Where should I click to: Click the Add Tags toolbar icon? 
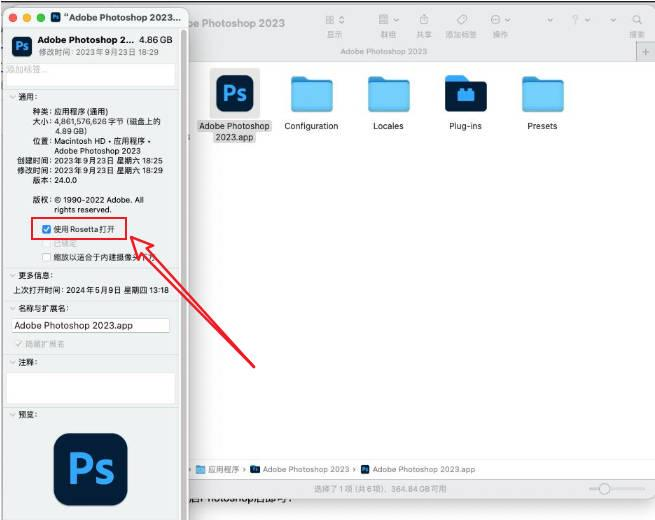[461, 20]
